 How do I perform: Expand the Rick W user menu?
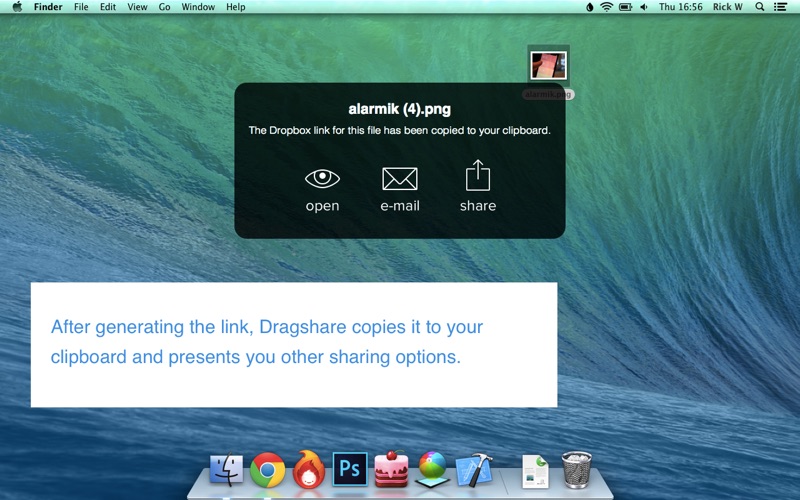pos(727,7)
